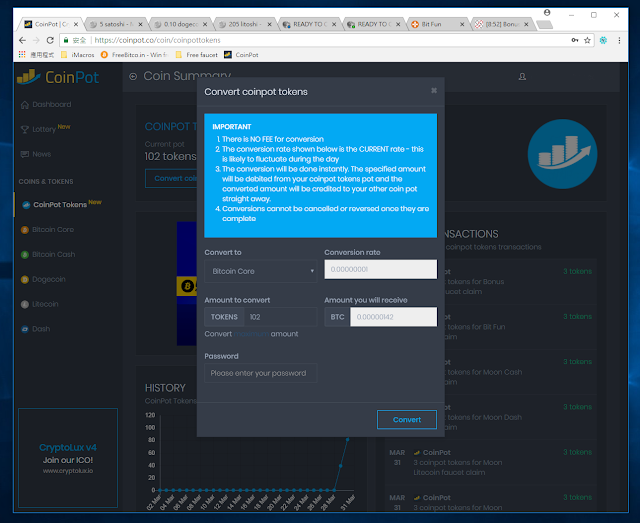The width and height of the screenshot is (640, 523).
Task: Click the large CoinPot tokens coin graphic
Action: tap(562, 154)
